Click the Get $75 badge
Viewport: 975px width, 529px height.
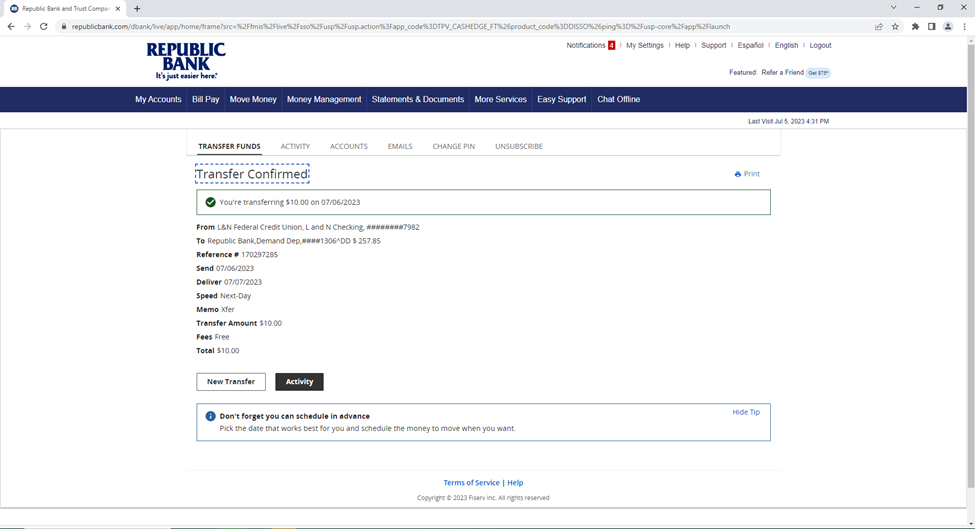click(818, 73)
